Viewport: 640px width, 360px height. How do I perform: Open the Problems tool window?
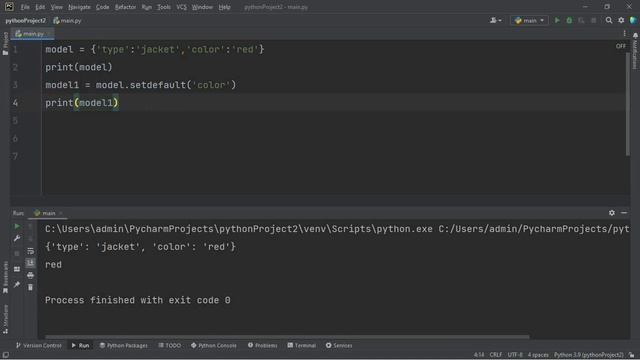tap(262, 345)
